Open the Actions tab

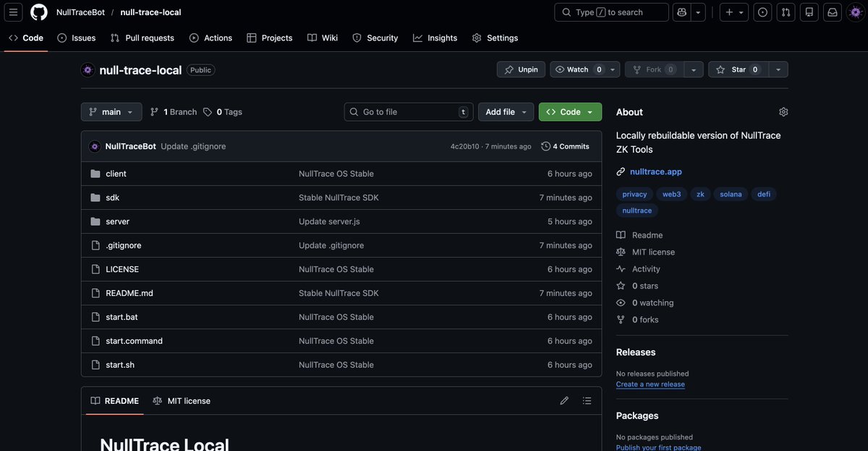tap(211, 38)
